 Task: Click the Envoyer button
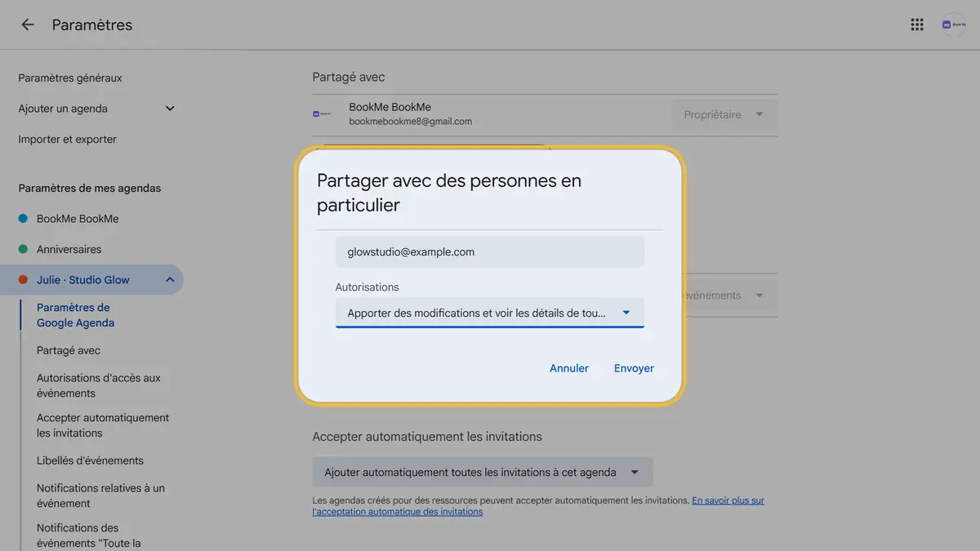tap(634, 368)
